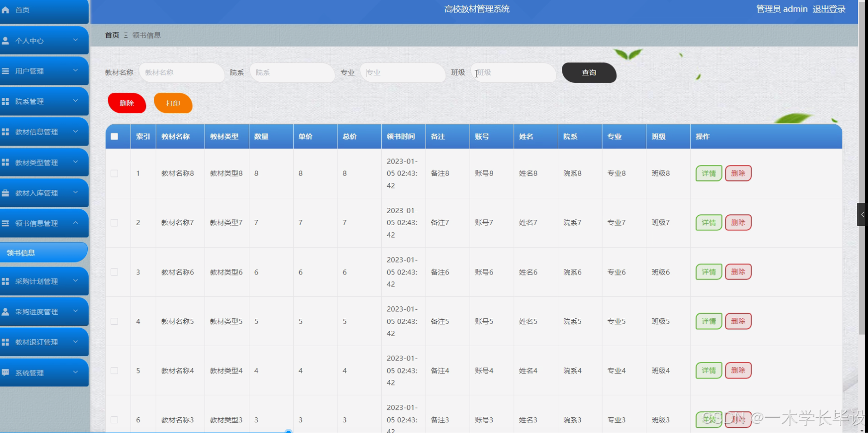Click the 管理员 admin label
Viewport: 868px width, 433px height.
click(x=782, y=9)
